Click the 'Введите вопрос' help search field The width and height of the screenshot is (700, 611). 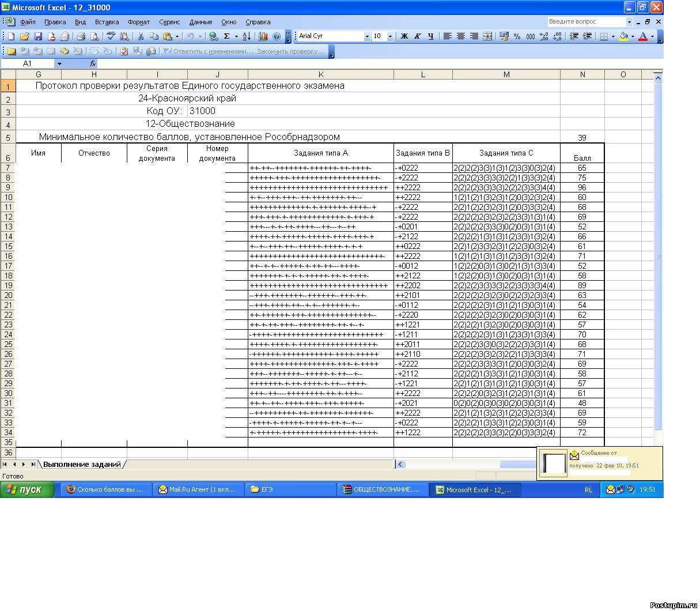(x=585, y=22)
